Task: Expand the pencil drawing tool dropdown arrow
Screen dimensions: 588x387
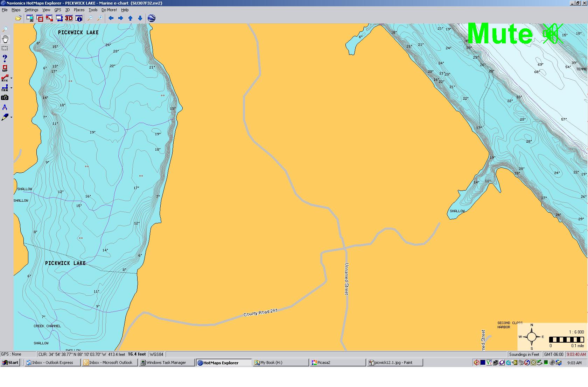Action: coord(12,117)
